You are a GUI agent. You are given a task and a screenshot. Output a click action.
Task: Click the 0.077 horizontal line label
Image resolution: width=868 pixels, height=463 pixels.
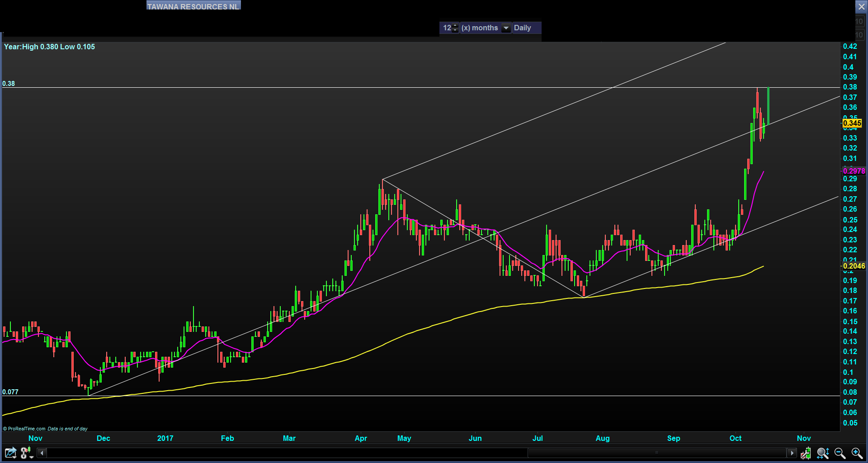[10, 392]
